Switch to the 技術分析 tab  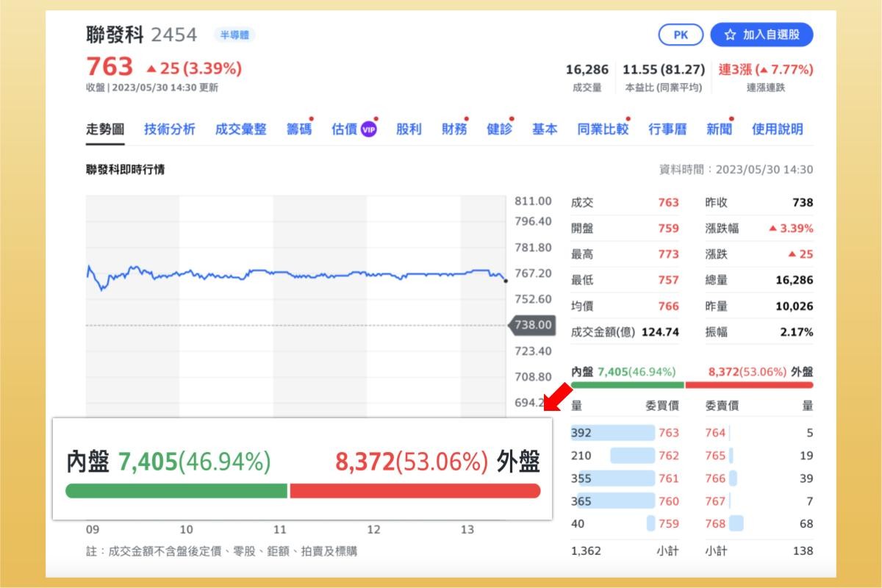pyautogui.click(x=170, y=129)
